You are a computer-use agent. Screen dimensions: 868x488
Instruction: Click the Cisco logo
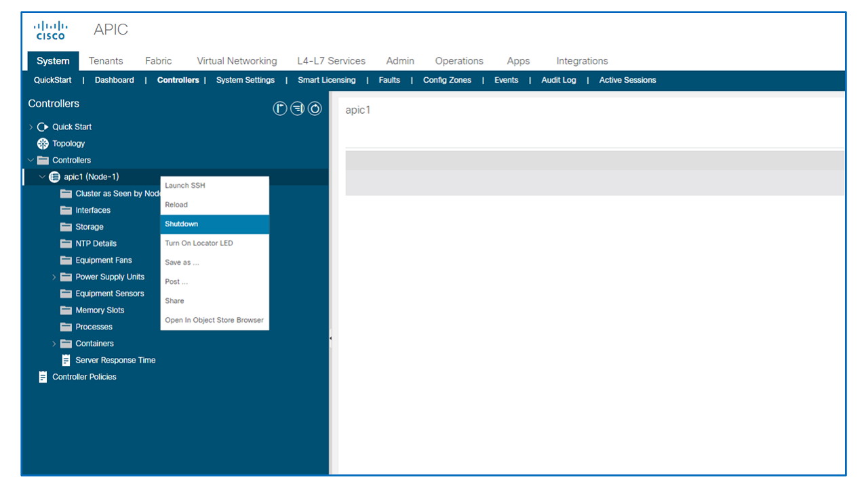(50, 30)
